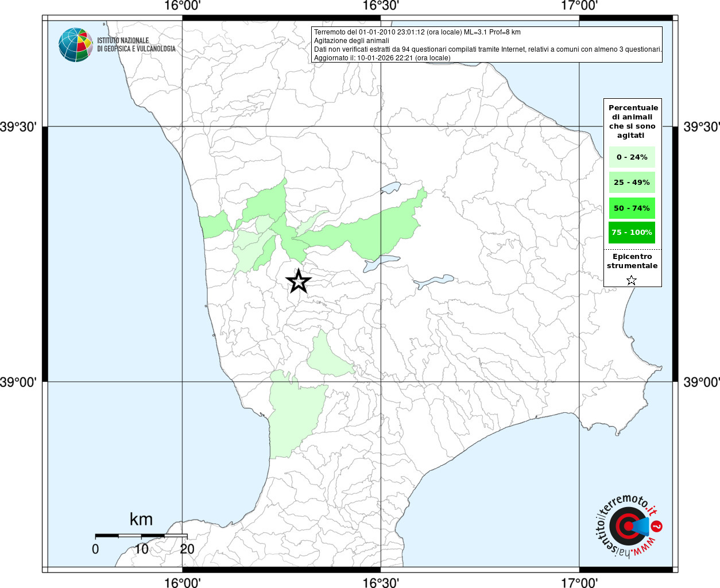Click the 'Epicentro strumentale' legend label

pos(632,261)
